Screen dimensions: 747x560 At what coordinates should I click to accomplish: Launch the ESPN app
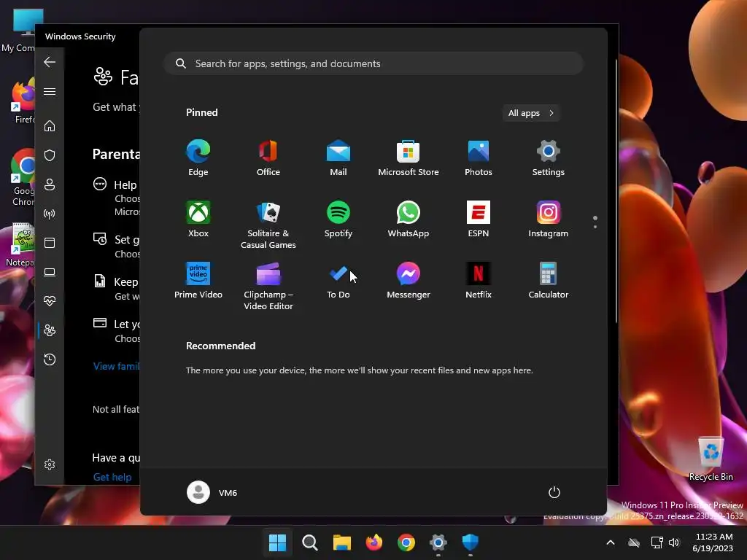479,219
